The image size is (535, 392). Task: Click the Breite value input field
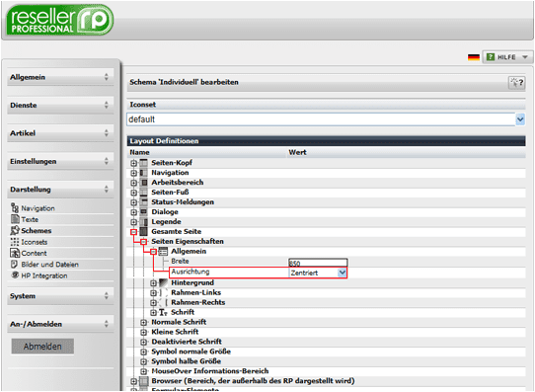click(x=318, y=263)
